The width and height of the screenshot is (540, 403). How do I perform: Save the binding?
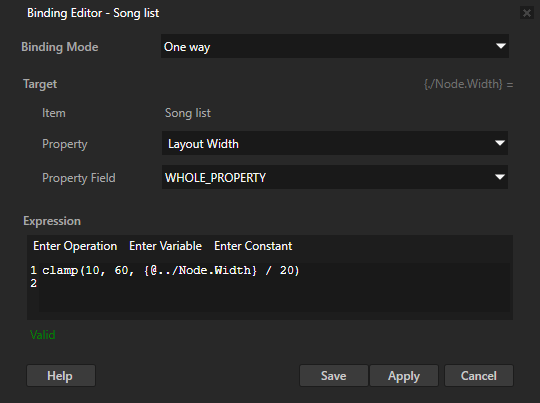coord(334,375)
